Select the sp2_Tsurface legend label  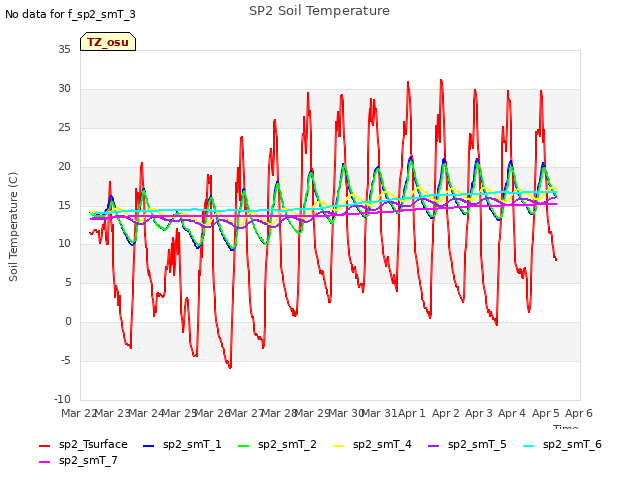coord(93,444)
